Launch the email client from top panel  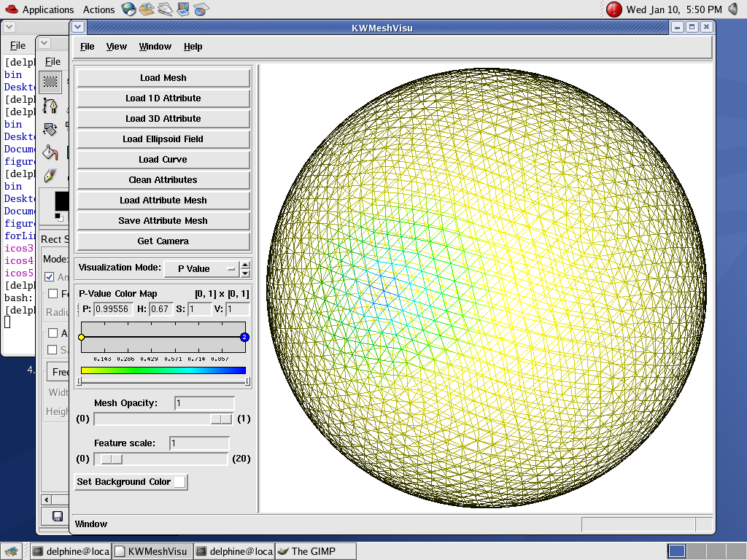click(147, 9)
